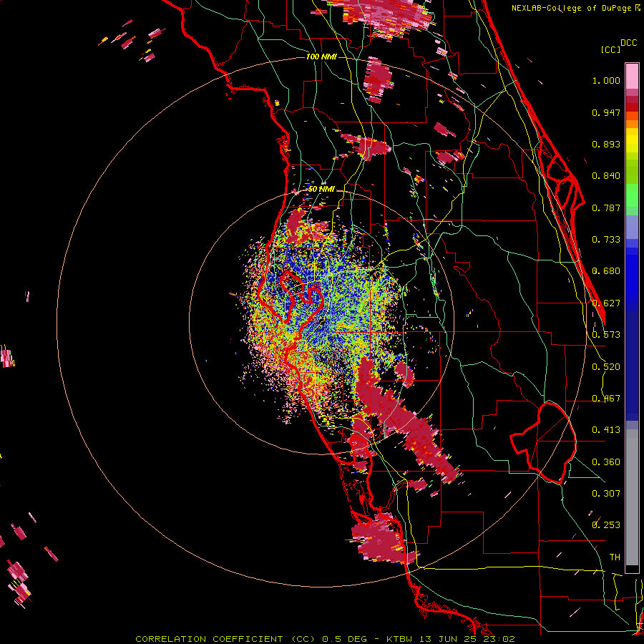
Task: Click the 0.360 scale value
Action: 606,462
